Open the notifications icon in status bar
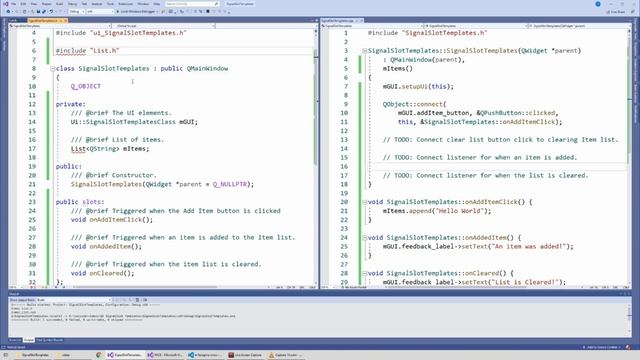The width and height of the screenshot is (640, 360). click(x=628, y=347)
